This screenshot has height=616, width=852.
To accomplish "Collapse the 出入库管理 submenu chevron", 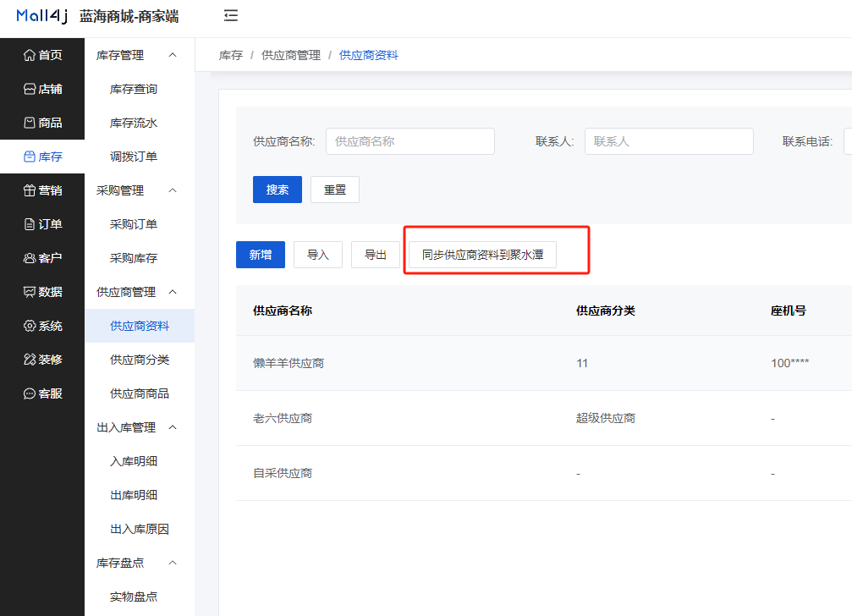I will 173,427.
